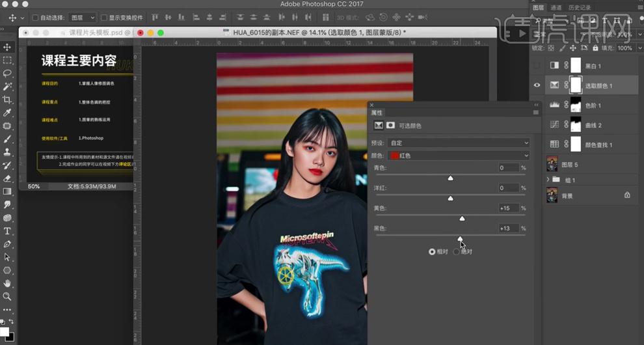
Task: Select the Lasso tool
Action: (x=7, y=74)
